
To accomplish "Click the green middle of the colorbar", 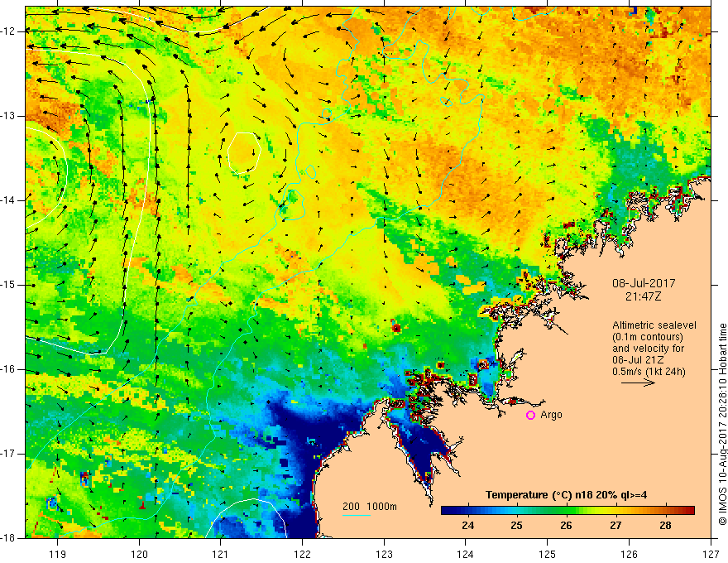I will tap(568, 511).
